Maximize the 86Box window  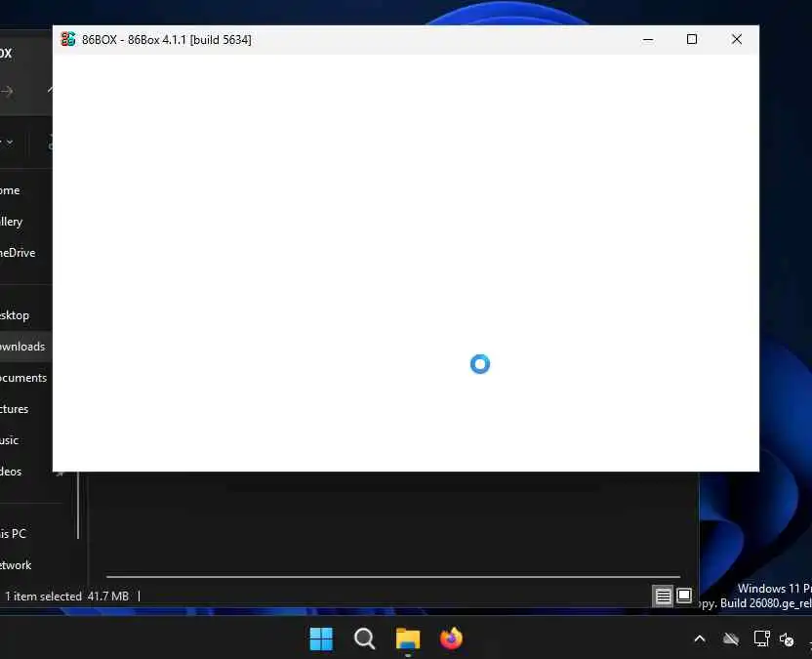(x=691, y=39)
